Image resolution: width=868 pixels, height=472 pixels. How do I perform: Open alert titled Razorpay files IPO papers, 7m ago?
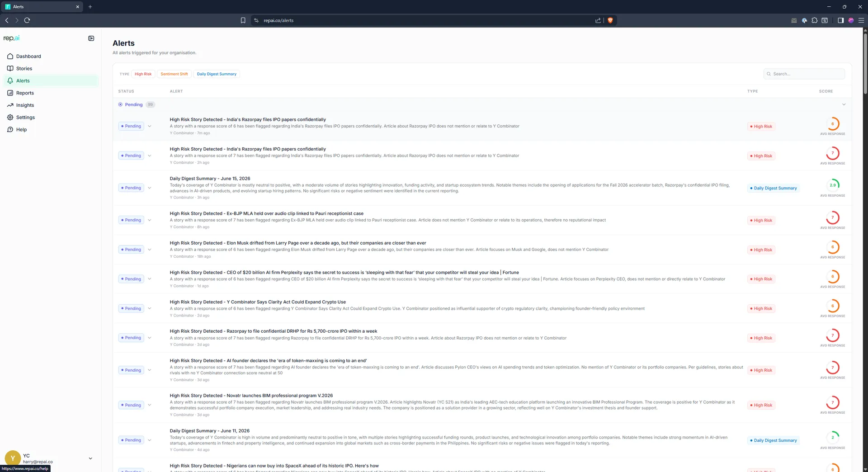coord(248,120)
